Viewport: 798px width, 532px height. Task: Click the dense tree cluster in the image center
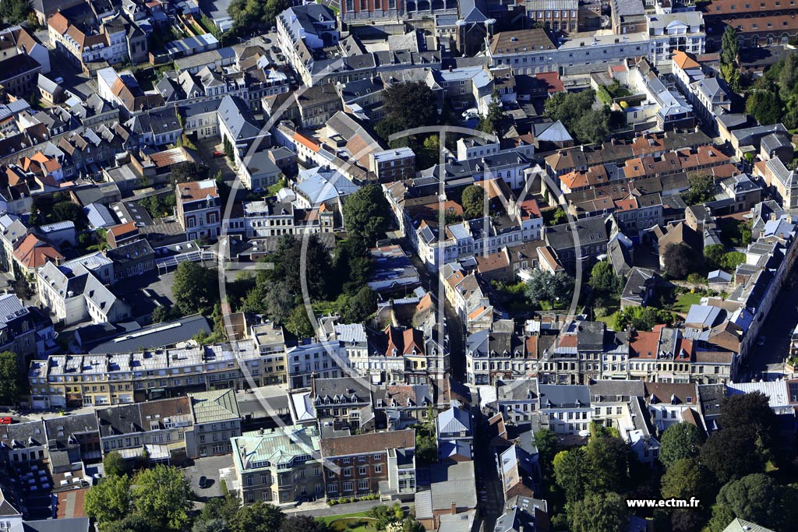coord(312,280)
